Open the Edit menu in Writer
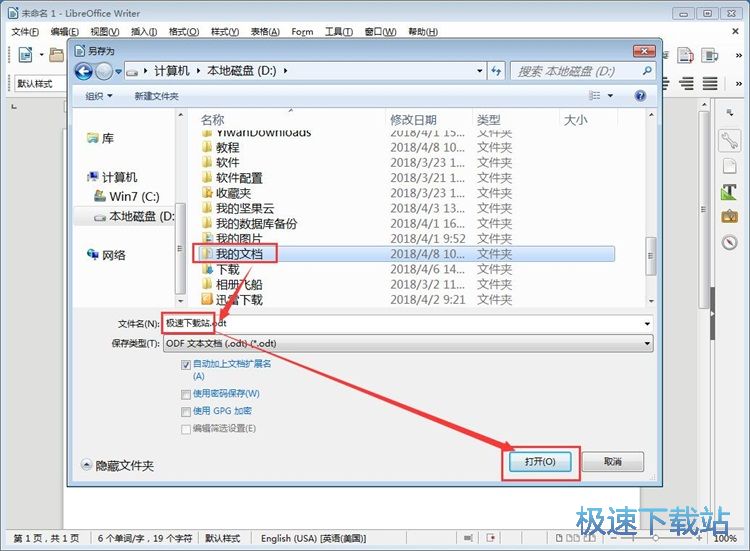750x551 pixels. 65,32
